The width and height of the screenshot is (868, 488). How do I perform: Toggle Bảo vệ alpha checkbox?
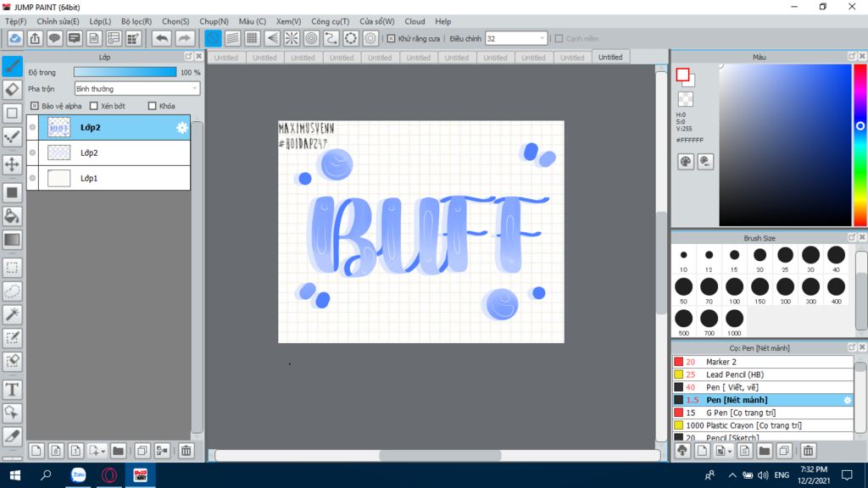point(35,106)
